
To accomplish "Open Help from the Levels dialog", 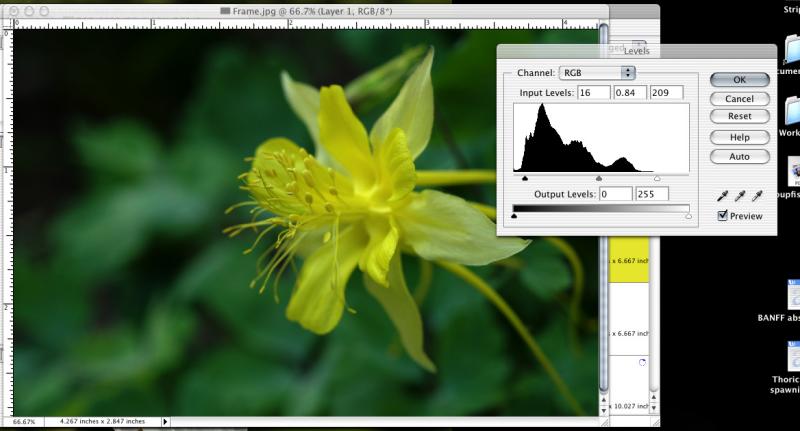I will [x=739, y=137].
